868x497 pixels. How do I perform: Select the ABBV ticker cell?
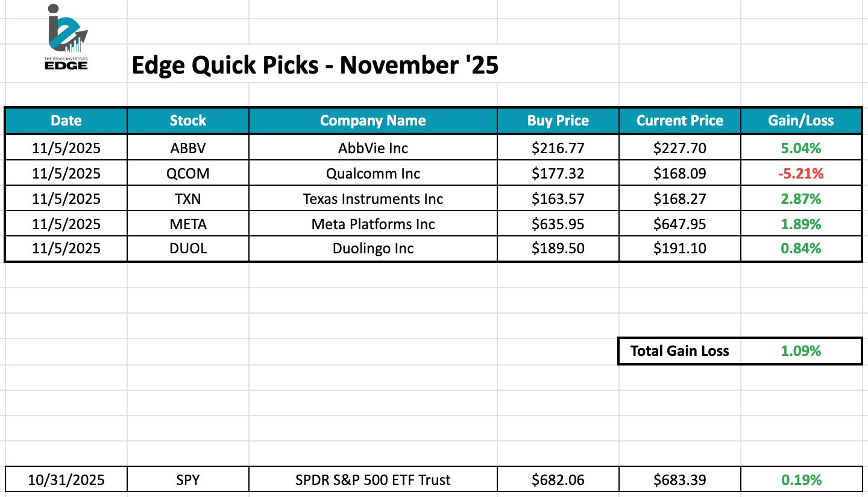pyautogui.click(x=188, y=148)
